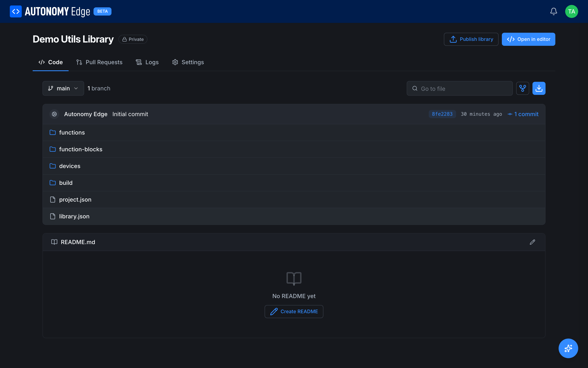The width and height of the screenshot is (588, 368).
Task: Open the library.json file
Action: point(294,216)
